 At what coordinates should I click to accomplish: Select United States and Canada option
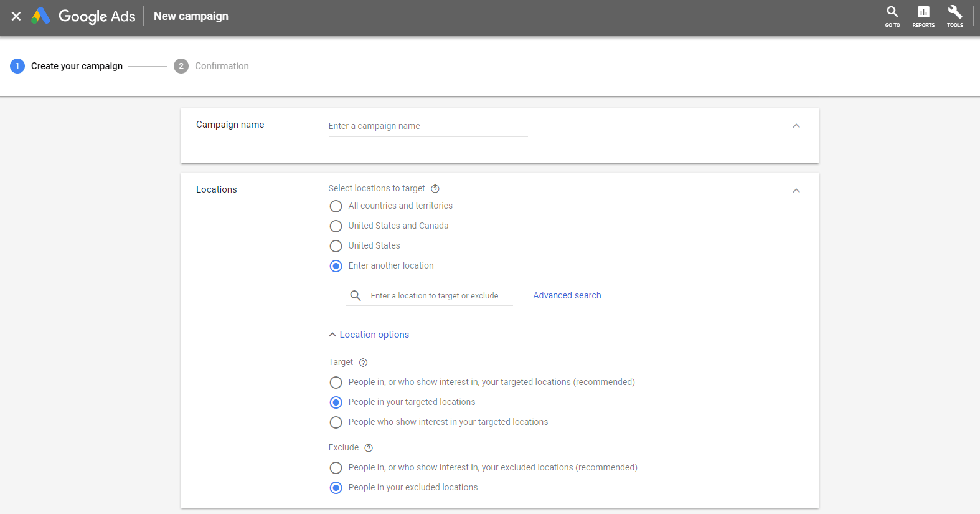tap(336, 226)
